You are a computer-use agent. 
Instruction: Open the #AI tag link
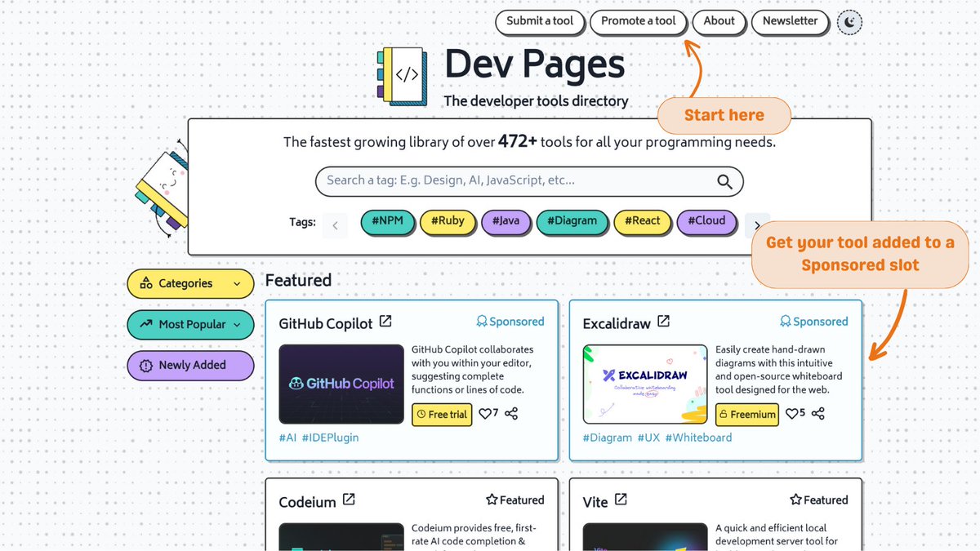pyautogui.click(x=288, y=438)
